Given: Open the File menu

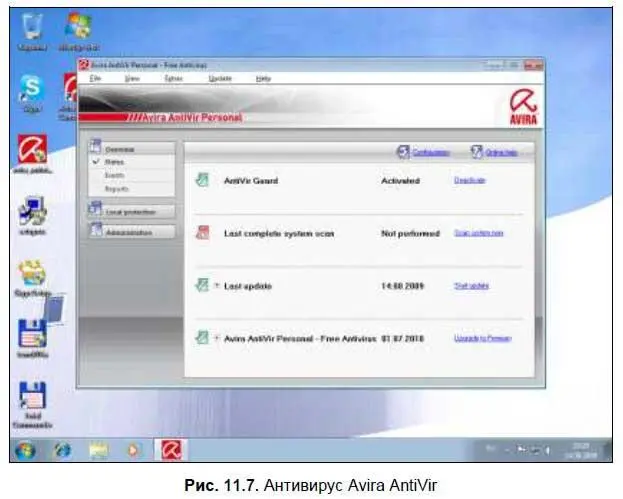Looking at the screenshot, I should coord(95,78).
